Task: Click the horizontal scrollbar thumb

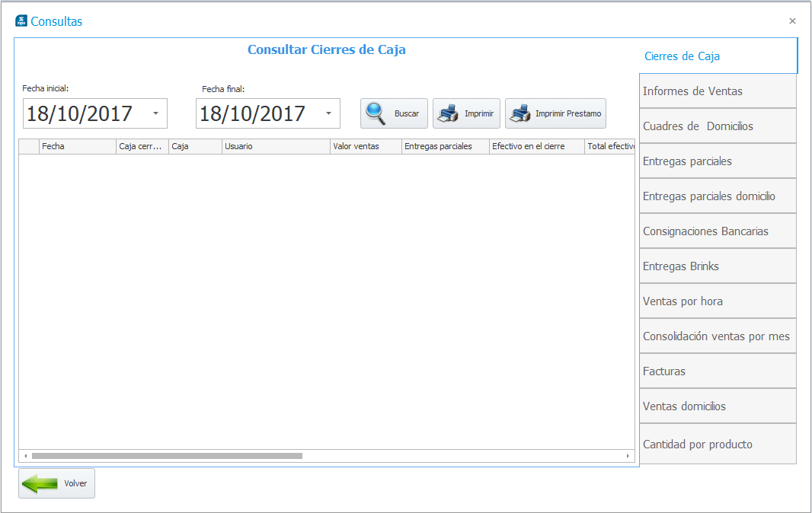Action: pyautogui.click(x=167, y=456)
